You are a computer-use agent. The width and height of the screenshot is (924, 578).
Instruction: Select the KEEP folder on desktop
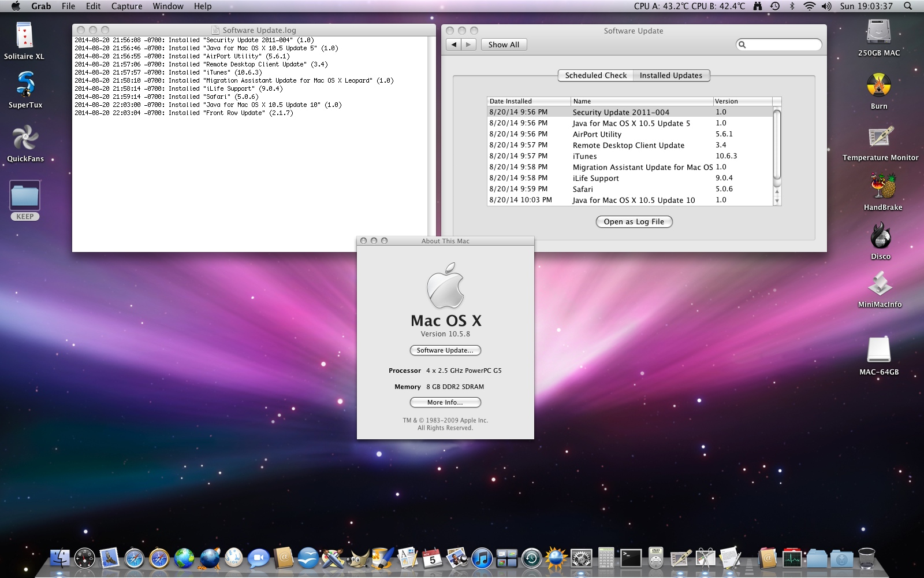pyautogui.click(x=25, y=195)
